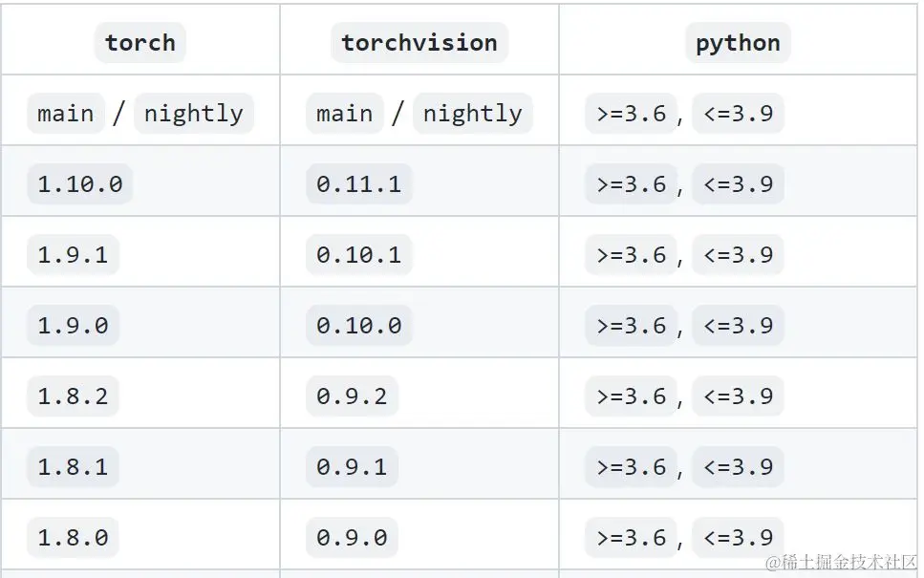Click the torch column header
924x578 pixels.
pyautogui.click(x=140, y=42)
